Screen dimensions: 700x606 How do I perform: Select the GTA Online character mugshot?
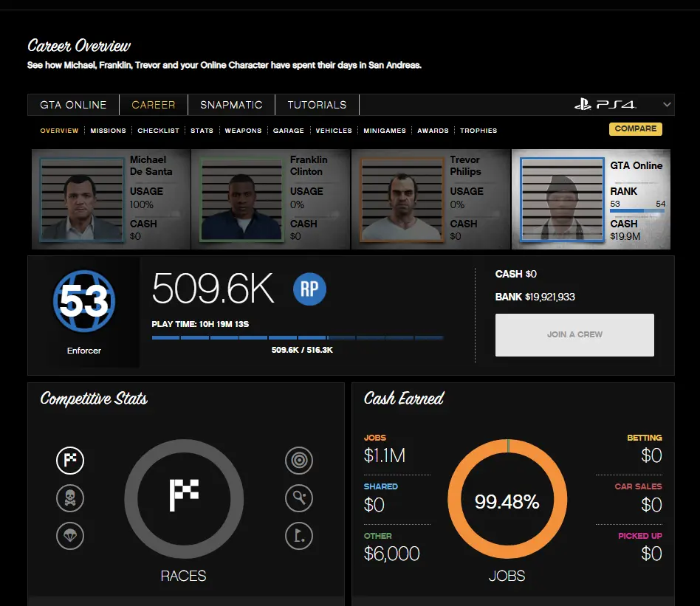562,199
